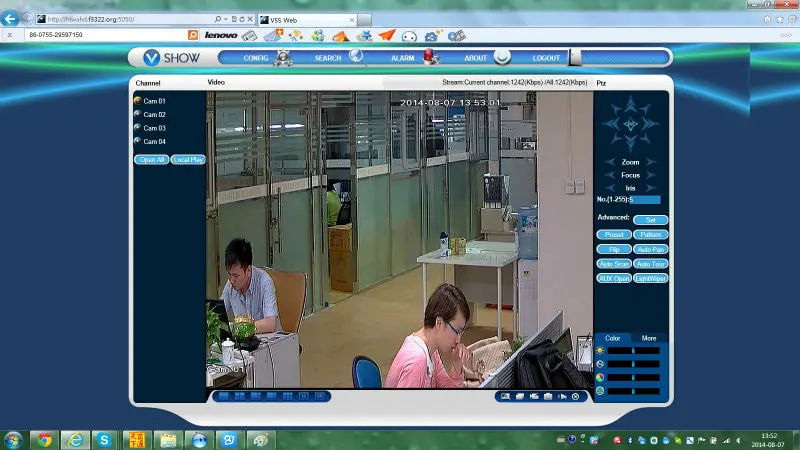Open the CONFIG menu
The width and height of the screenshot is (800, 450).
point(256,58)
